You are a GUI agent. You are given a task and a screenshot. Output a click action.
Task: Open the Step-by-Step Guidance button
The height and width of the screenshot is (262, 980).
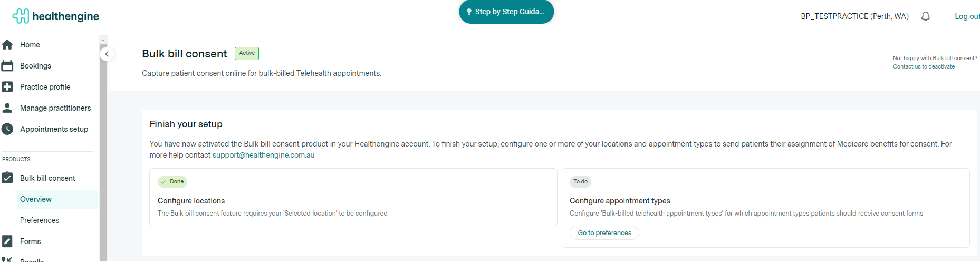coord(506,12)
